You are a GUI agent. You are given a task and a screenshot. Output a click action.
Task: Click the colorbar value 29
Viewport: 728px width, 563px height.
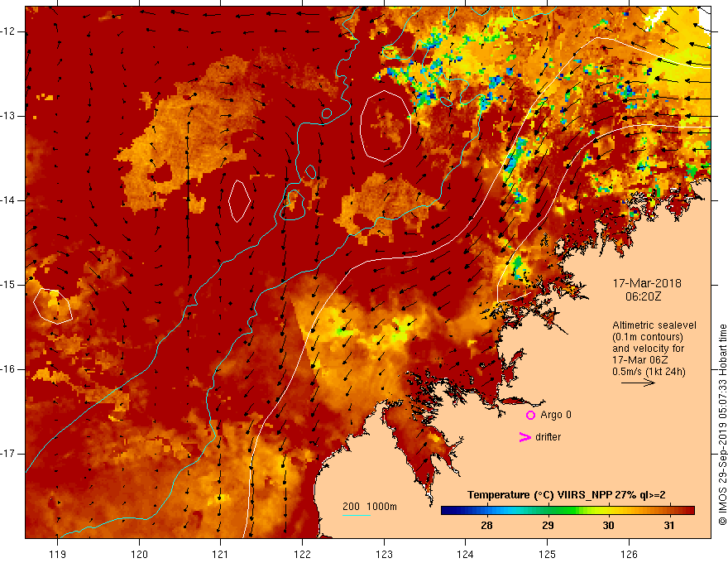point(548,526)
